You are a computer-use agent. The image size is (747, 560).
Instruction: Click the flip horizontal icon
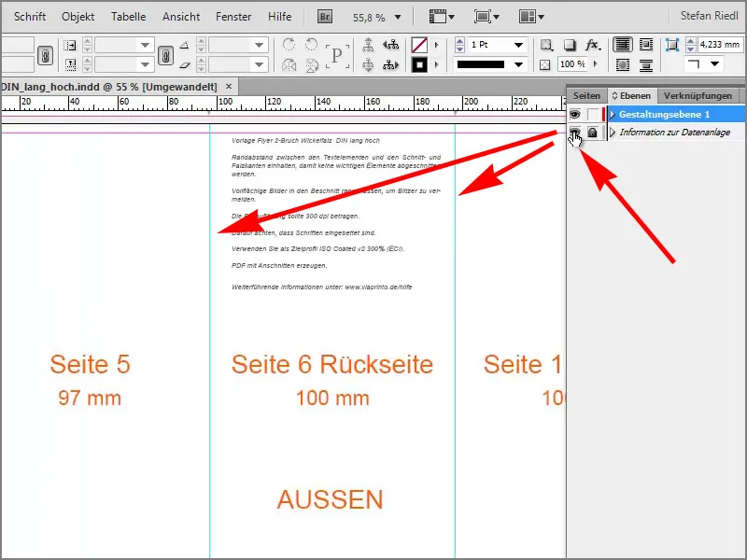[x=289, y=64]
